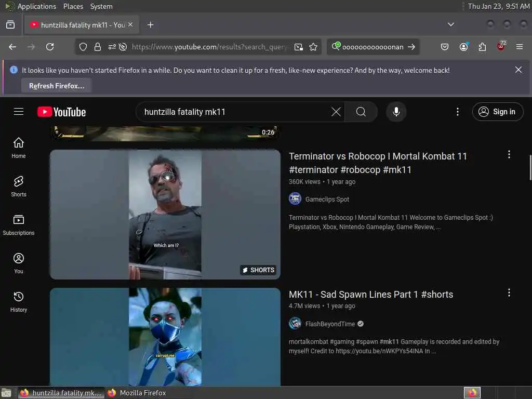Click the page vertical scrollbar thumb

[x=530, y=168]
